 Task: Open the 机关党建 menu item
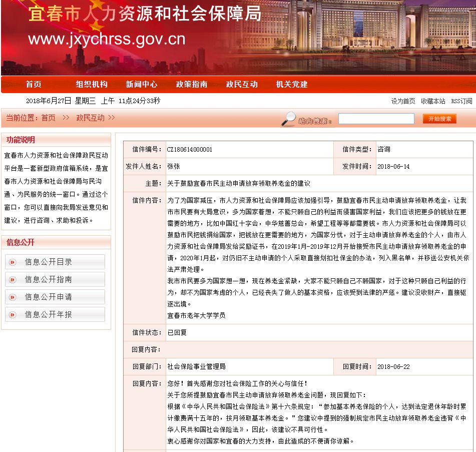pos(292,84)
